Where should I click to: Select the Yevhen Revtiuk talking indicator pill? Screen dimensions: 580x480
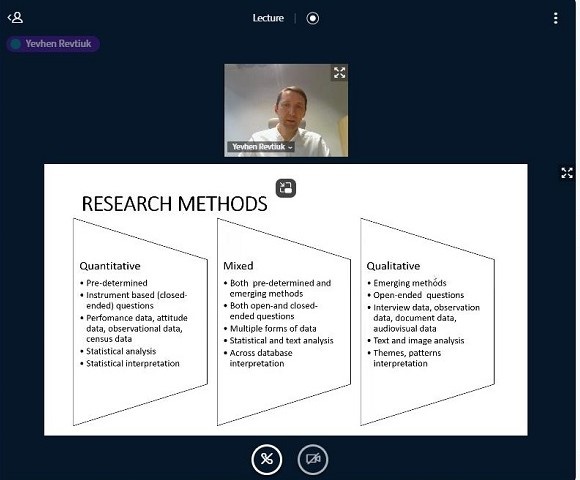53,44
